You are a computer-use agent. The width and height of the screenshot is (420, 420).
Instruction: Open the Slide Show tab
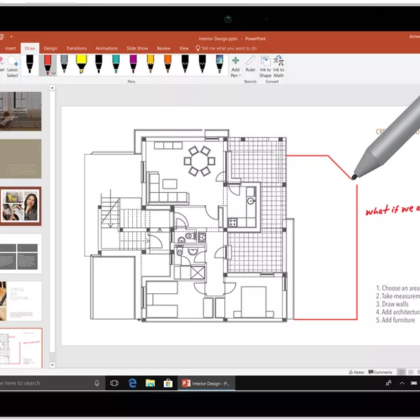coord(137,48)
